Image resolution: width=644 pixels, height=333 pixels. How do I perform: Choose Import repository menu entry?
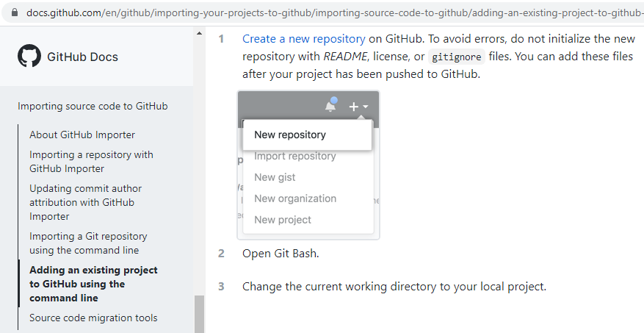[x=295, y=156]
